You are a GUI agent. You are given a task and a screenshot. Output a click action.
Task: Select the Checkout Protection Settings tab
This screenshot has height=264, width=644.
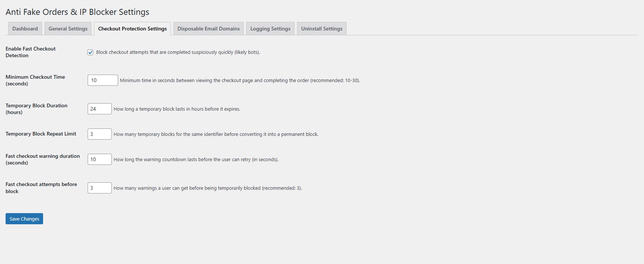pyautogui.click(x=132, y=29)
